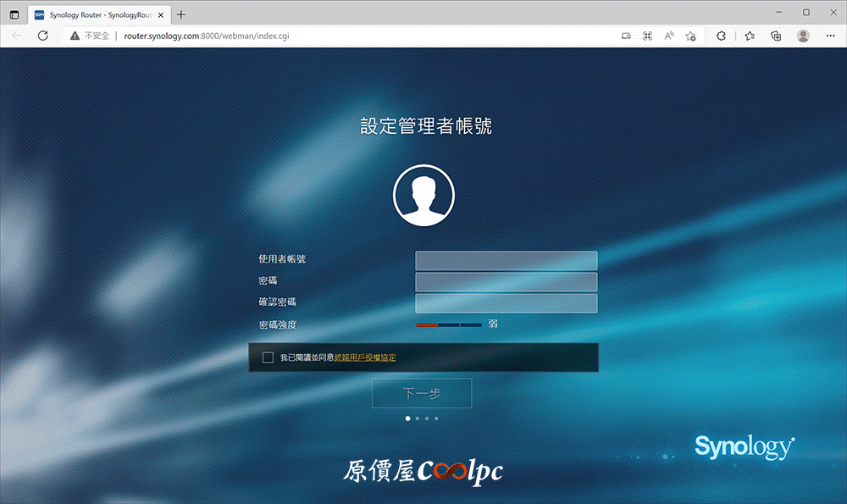Click the not secure warning icon
This screenshot has height=504, width=847.
[75, 36]
